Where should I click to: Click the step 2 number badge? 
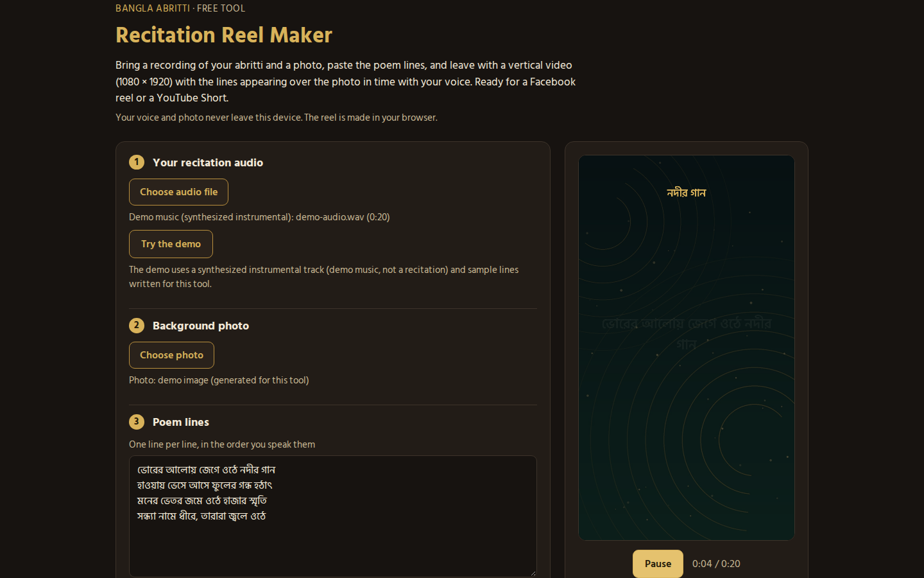137,325
